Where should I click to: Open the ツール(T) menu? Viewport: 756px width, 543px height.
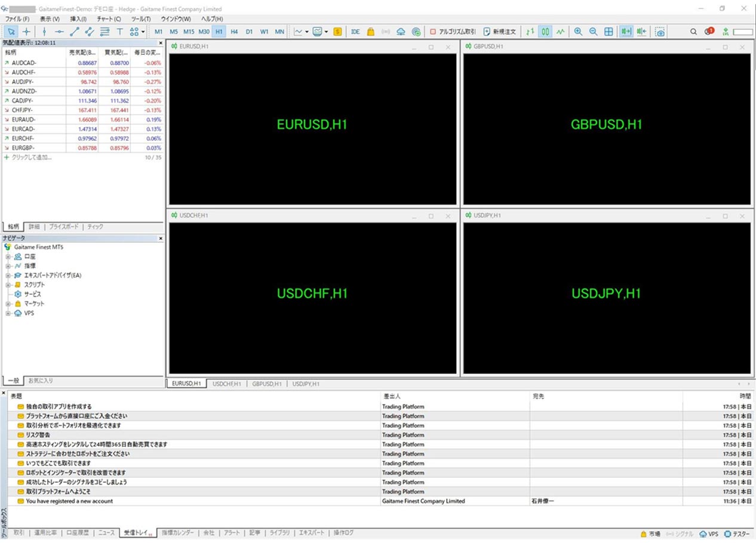[141, 19]
